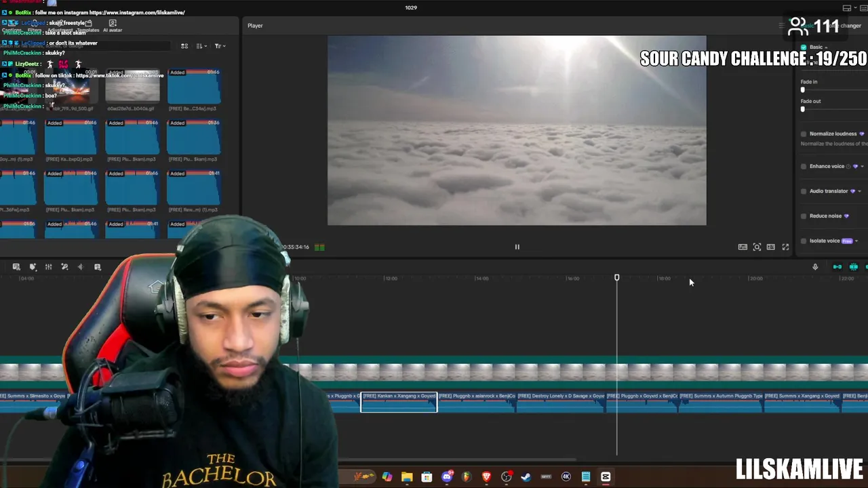868x488 pixels.
Task: Open Steam from the taskbar
Action: [526, 477]
